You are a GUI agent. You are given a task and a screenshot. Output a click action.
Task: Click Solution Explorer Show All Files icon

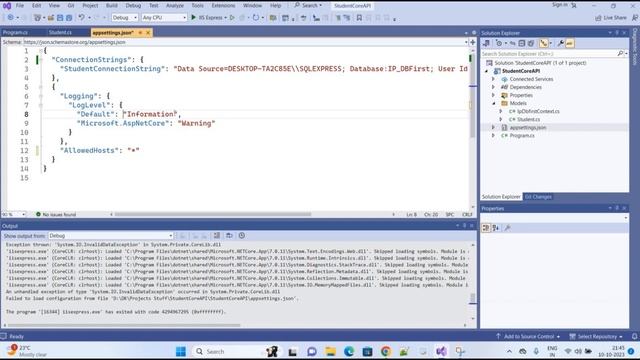pos(531,43)
